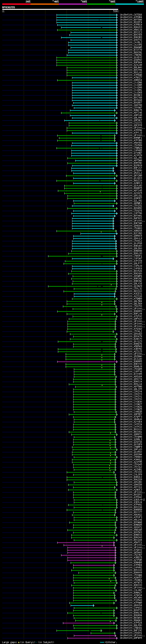Click the cyan ~100% identity legend bar
Image resolution: width=146 pixels, height=644 pixels.
(x=130, y=4)
